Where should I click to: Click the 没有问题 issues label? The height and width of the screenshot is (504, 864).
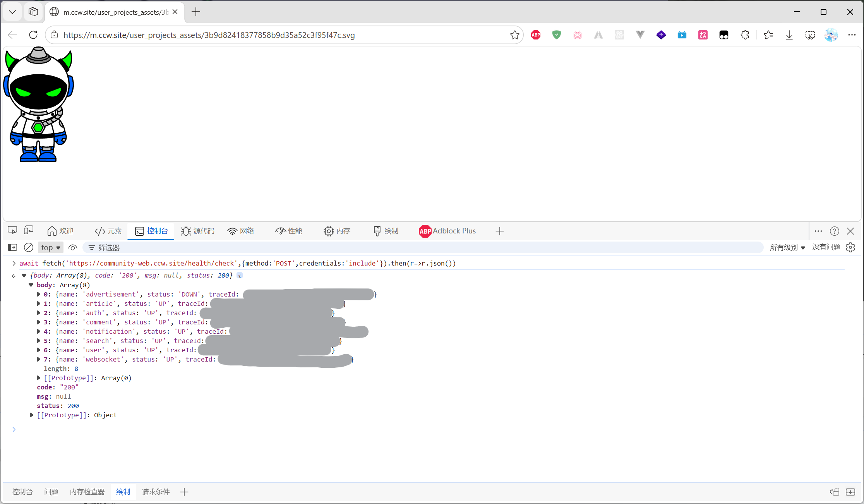click(x=826, y=247)
